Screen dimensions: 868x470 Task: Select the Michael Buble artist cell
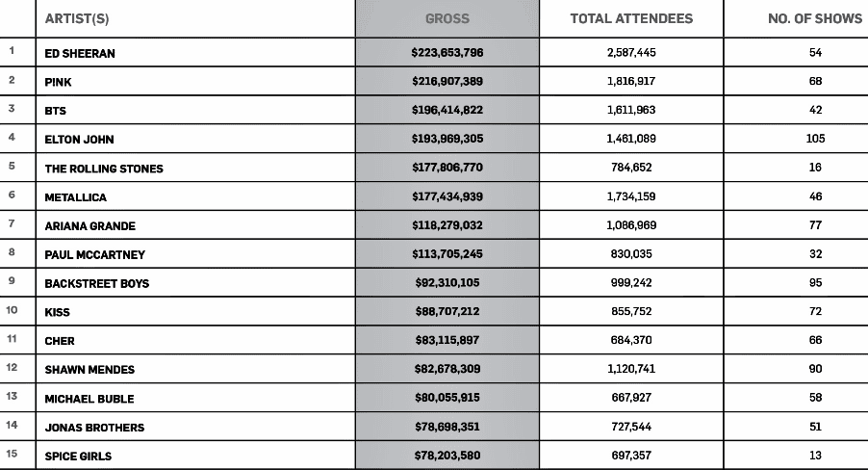pyautogui.click(x=89, y=398)
